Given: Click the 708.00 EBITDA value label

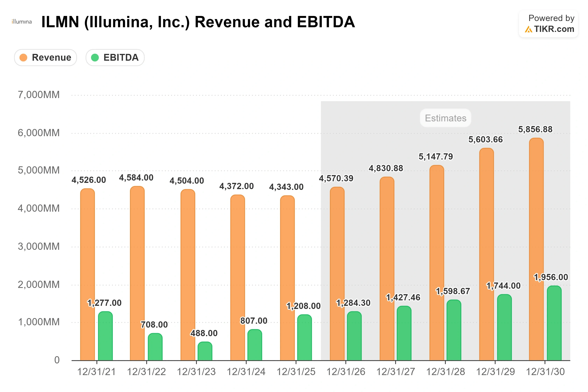Looking at the screenshot, I should click(x=154, y=325).
